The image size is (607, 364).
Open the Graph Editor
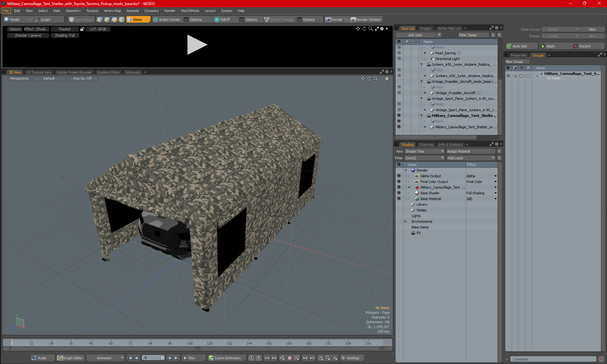click(x=70, y=358)
